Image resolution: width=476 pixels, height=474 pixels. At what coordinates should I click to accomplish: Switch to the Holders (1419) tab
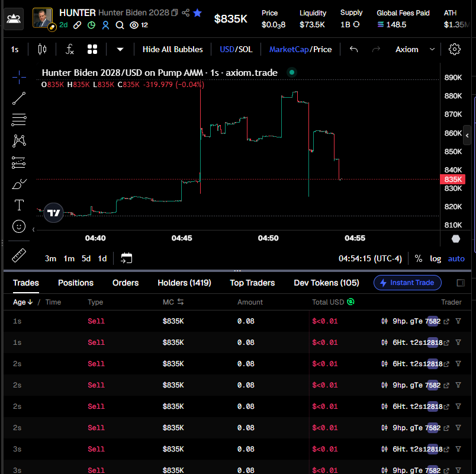tap(184, 283)
